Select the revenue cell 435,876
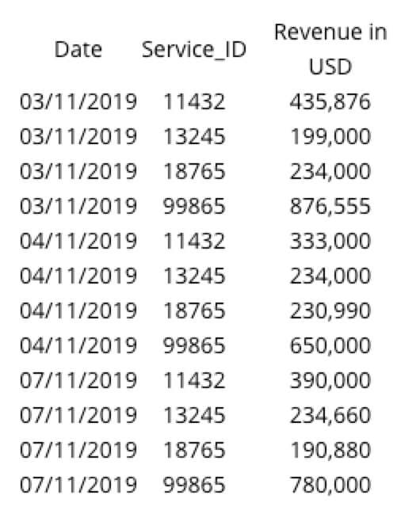420x518 pixels. tap(330, 101)
